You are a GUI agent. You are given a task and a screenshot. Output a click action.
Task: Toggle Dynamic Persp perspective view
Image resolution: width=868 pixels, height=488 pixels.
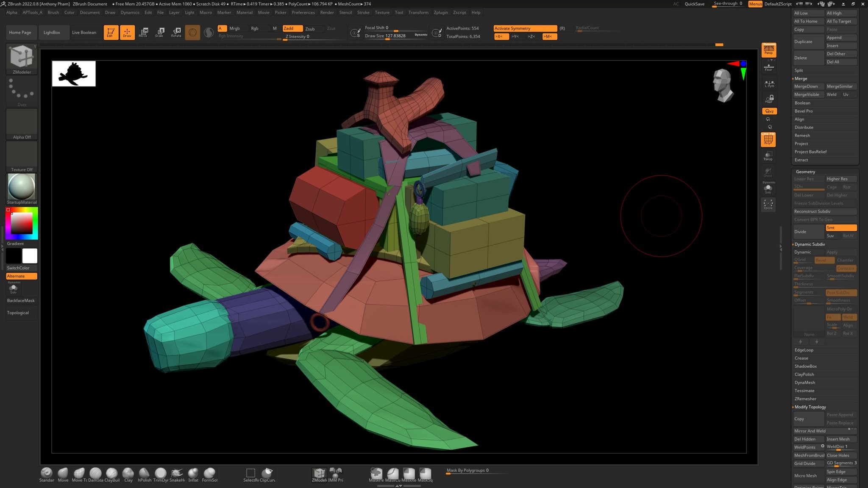(768, 50)
